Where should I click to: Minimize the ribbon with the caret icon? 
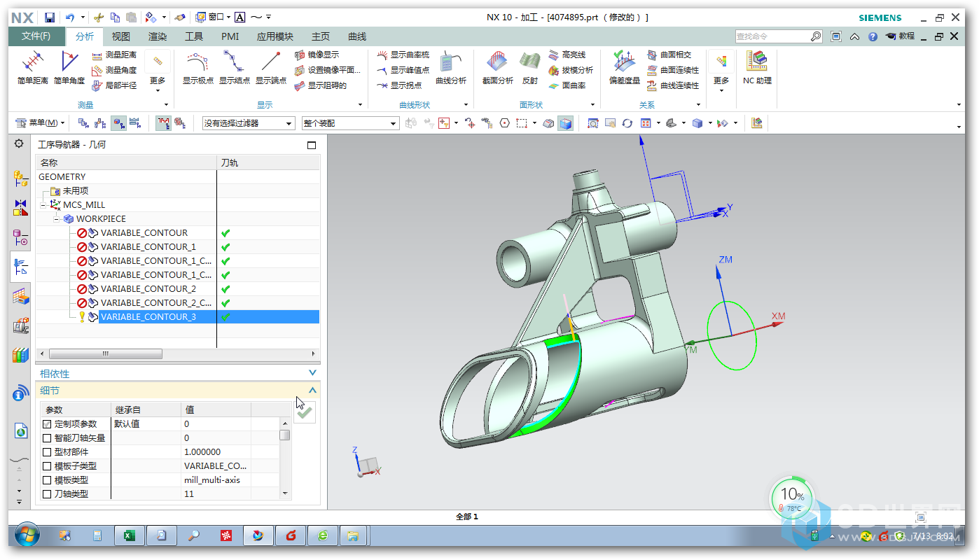click(855, 36)
